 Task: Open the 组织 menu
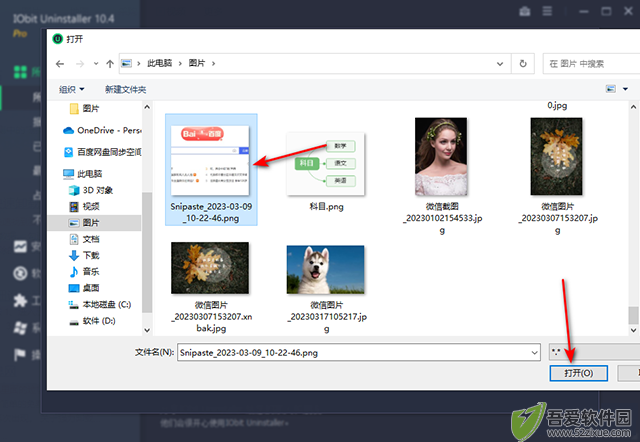tap(71, 89)
